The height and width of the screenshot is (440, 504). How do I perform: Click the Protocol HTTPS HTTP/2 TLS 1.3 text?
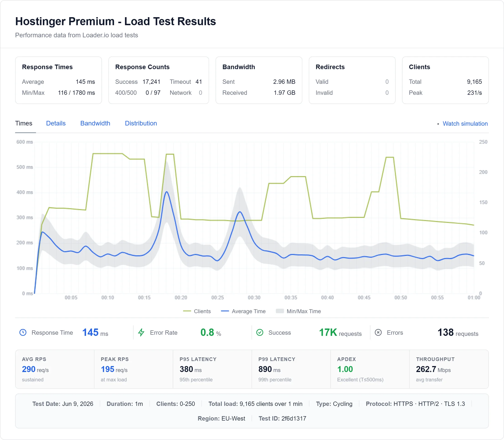(415, 404)
